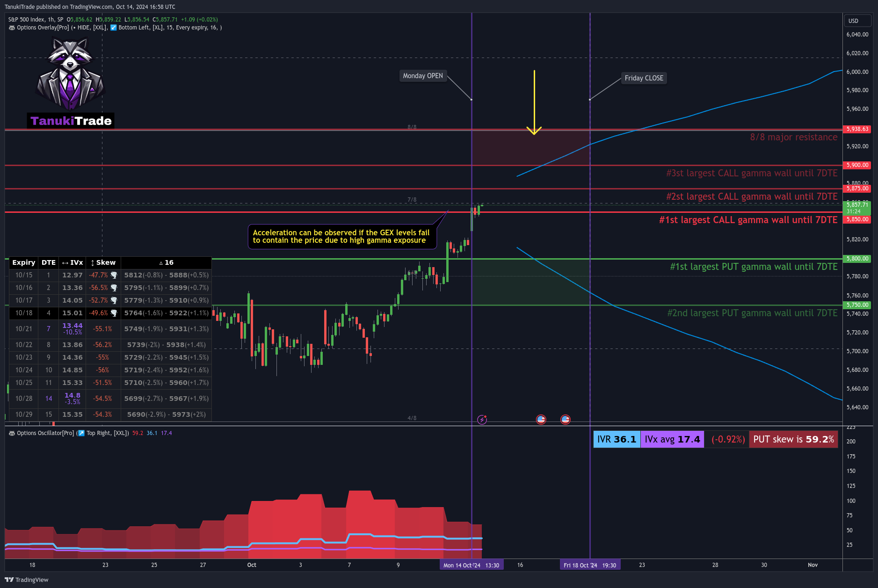878x588 pixels.
Task: Click the Expiry column header in table
Action: click(x=24, y=263)
